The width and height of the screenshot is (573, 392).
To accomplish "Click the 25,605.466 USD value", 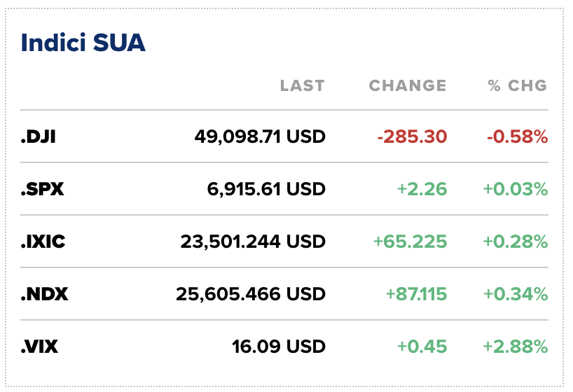I will [x=251, y=294].
